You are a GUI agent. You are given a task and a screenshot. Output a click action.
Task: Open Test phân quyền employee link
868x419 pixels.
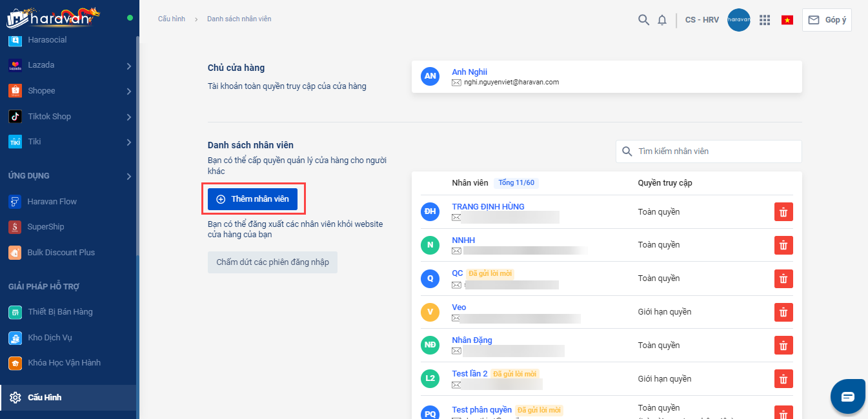click(481, 410)
